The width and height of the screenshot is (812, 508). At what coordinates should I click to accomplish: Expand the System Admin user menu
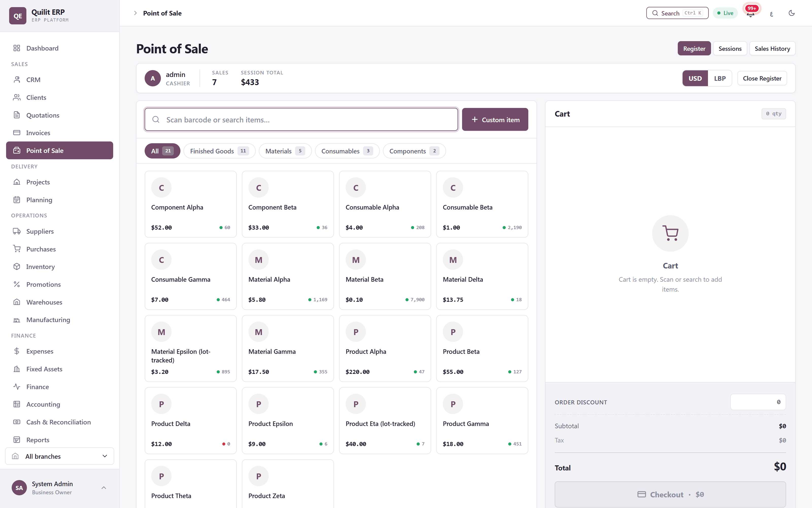(60, 488)
